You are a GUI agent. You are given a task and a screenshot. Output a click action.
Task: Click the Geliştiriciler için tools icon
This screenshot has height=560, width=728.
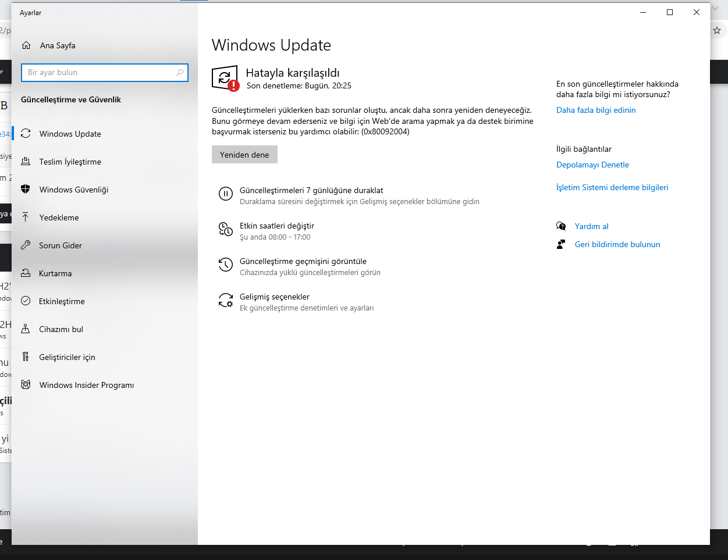point(26,357)
